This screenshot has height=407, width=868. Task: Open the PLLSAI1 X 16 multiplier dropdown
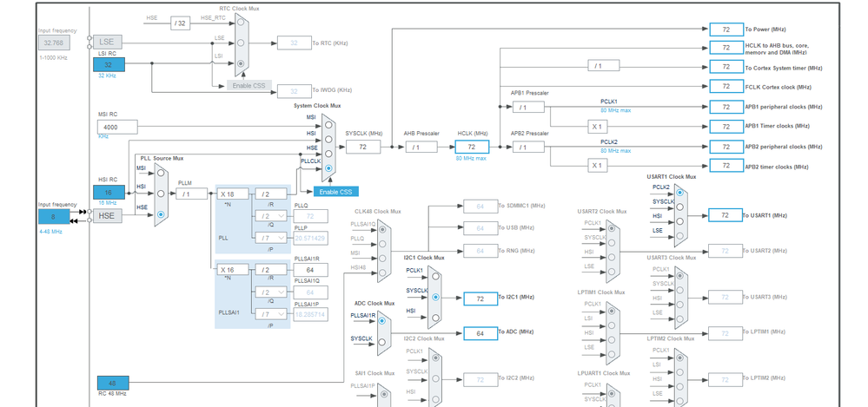click(x=233, y=270)
